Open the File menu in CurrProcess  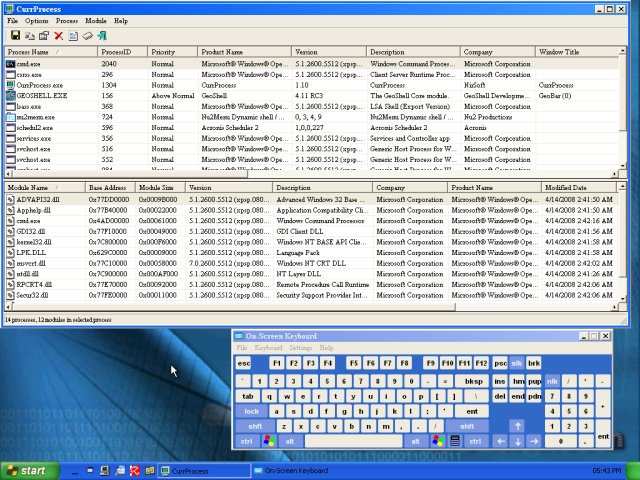(12, 21)
